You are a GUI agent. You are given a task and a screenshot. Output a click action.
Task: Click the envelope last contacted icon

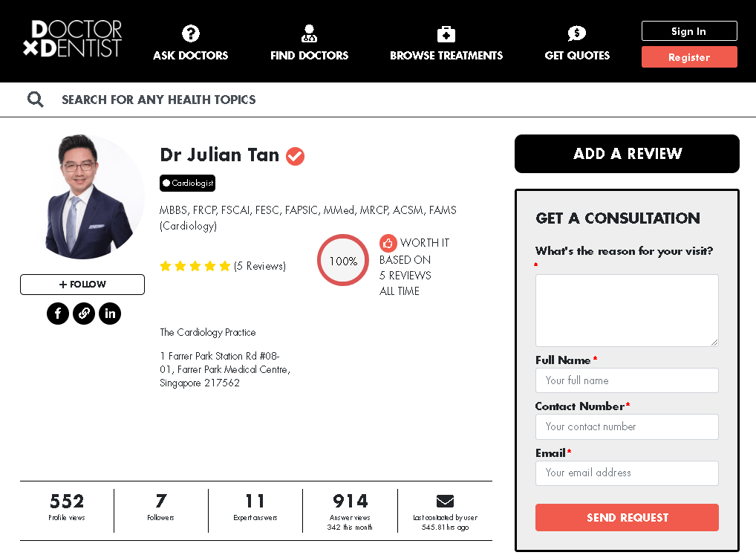[x=445, y=501]
